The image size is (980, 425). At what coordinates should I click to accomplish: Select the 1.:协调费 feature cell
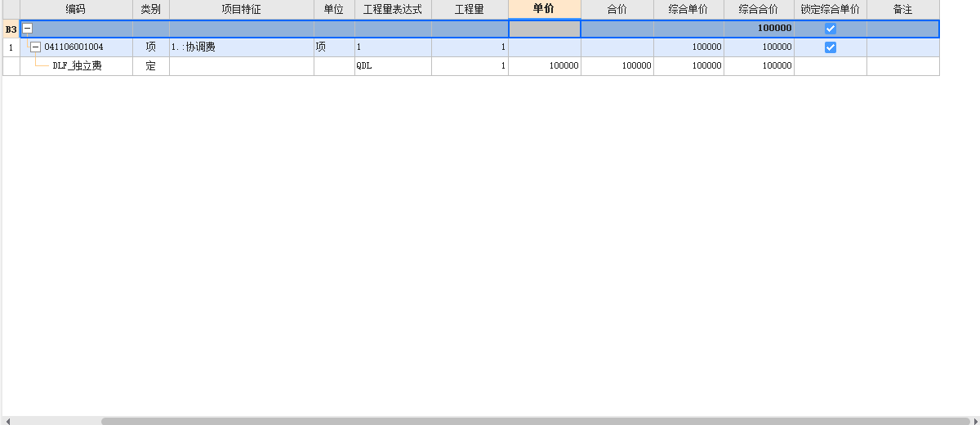242,47
